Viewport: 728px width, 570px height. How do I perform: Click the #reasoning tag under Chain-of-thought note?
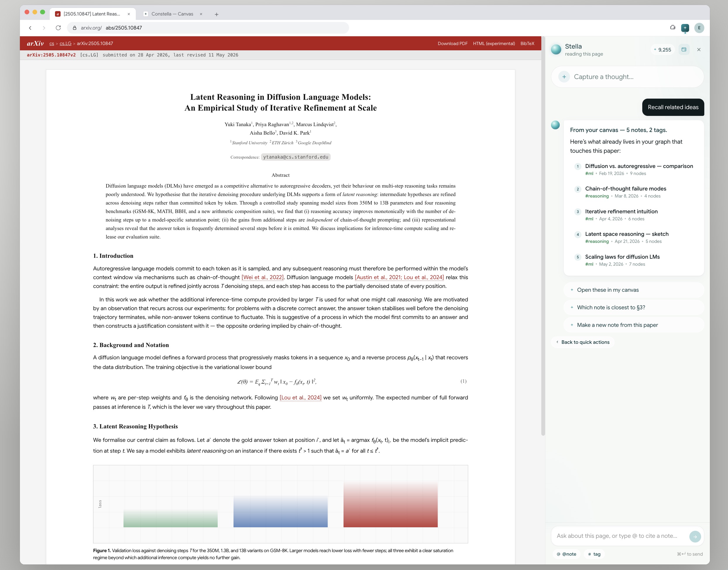tap(597, 196)
